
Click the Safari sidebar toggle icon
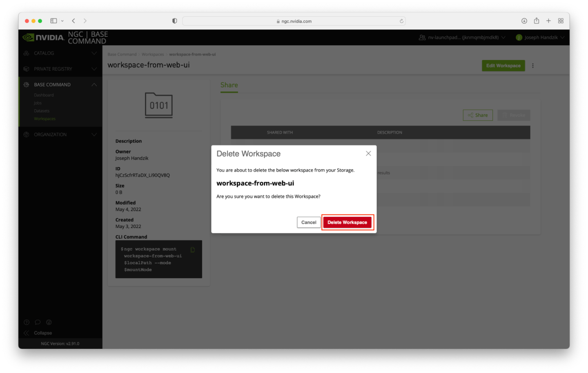point(53,21)
